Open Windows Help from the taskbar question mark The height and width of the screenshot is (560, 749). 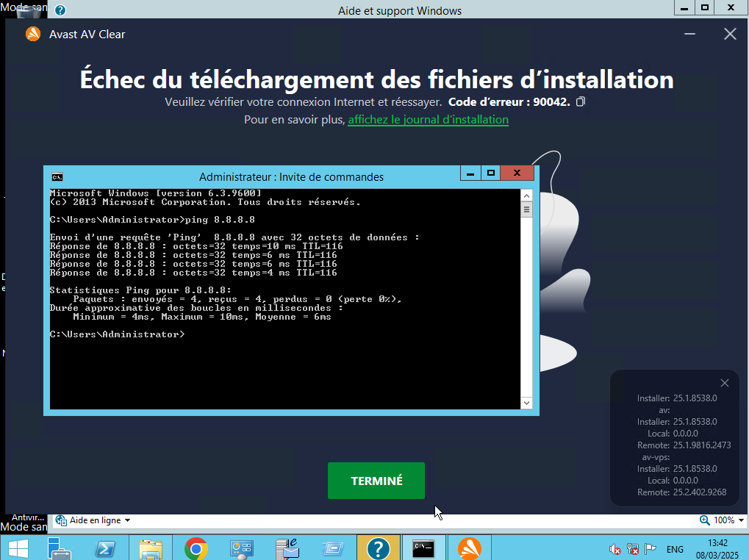click(x=378, y=548)
